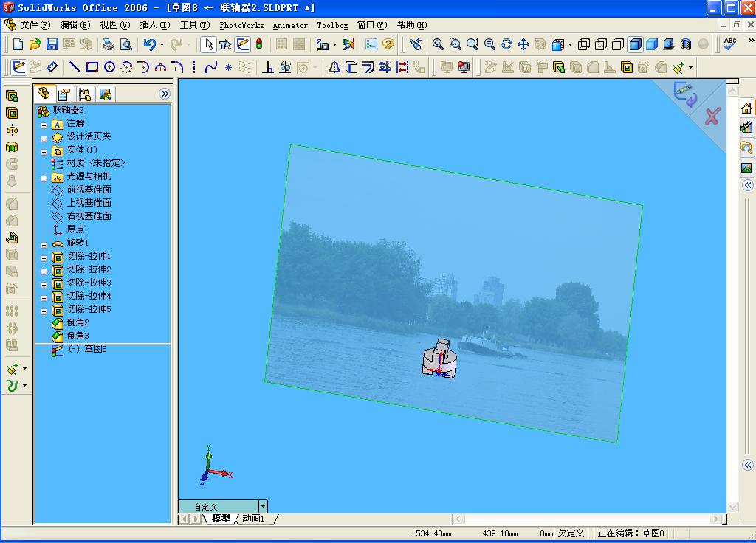756x543 pixels.
Task: Click the Rebuild traffic light icon
Action: pos(259,44)
